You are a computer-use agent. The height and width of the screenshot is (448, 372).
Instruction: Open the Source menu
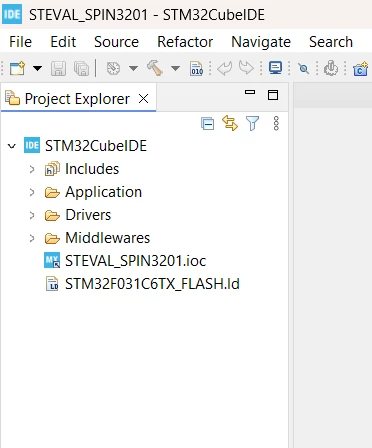[116, 42]
